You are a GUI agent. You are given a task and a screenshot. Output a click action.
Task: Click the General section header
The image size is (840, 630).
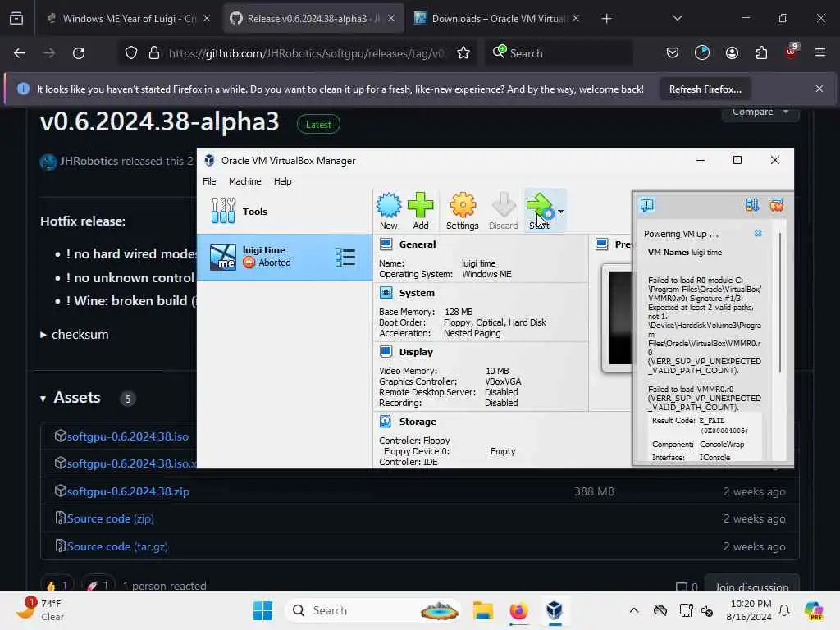[x=417, y=244]
